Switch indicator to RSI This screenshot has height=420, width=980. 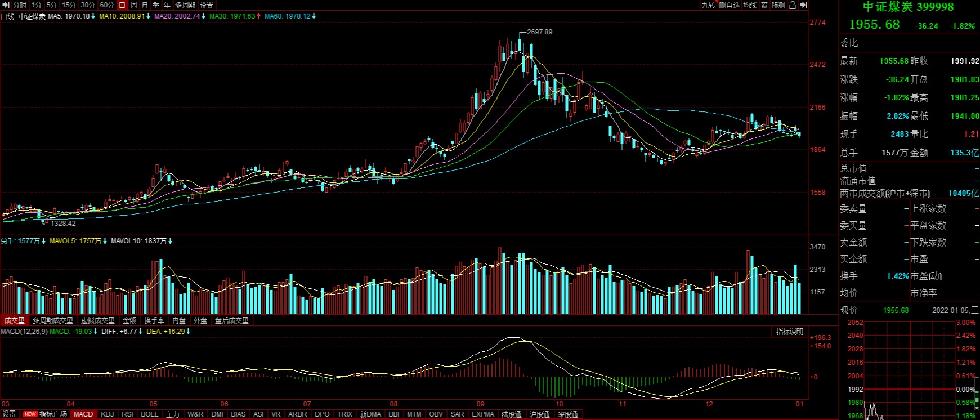pyautogui.click(x=128, y=414)
